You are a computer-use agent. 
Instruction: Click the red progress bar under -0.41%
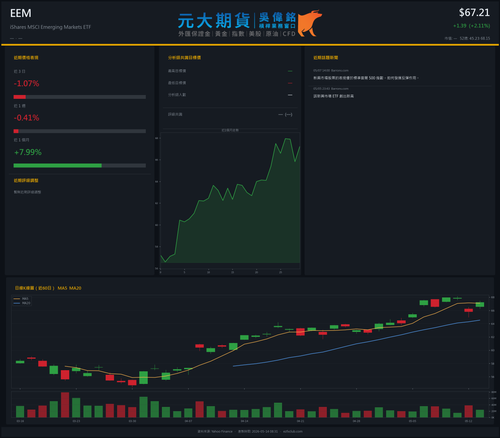pyautogui.click(x=16, y=131)
